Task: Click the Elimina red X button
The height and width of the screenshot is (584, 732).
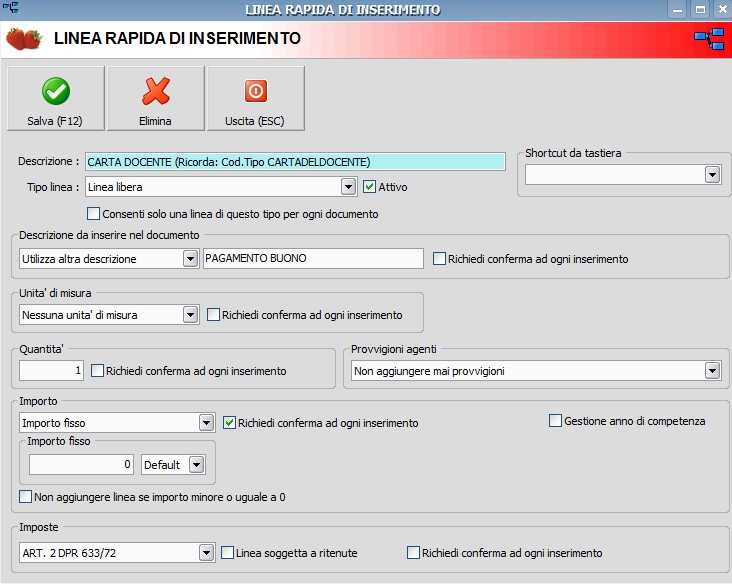Action: (x=155, y=99)
